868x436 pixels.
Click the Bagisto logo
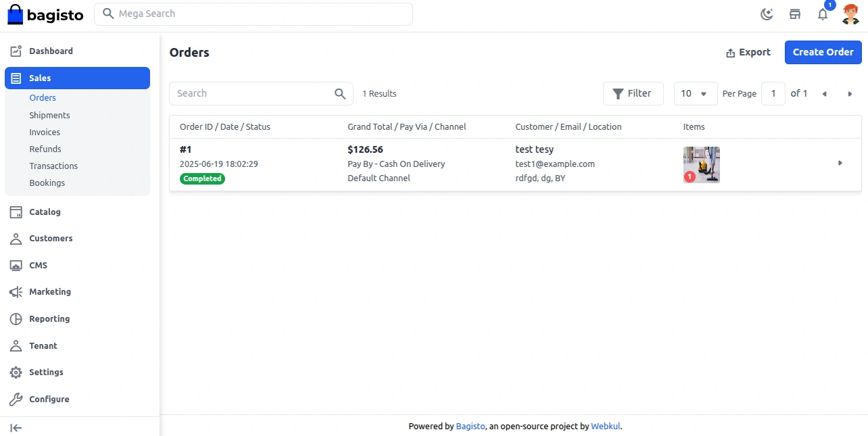(45, 14)
